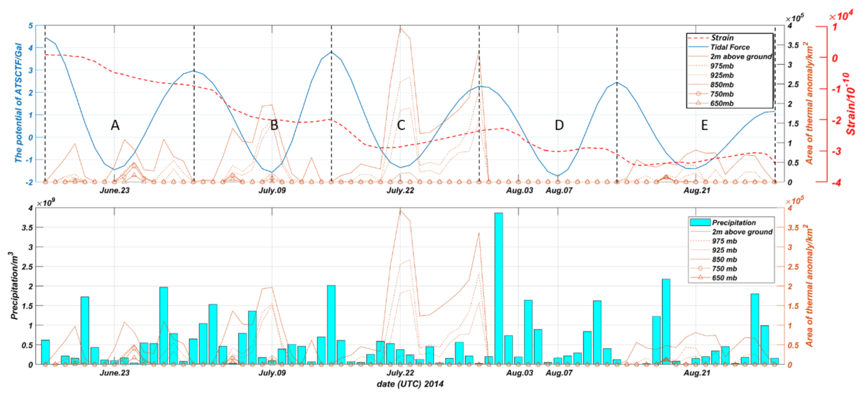Click the region label D
Screen dimensions: 868x394
click(x=559, y=125)
